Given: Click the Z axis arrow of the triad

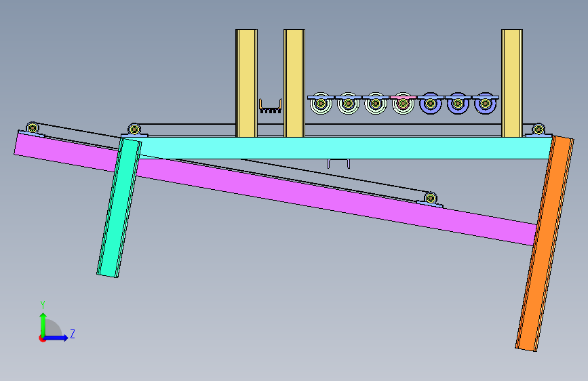Looking at the screenshot, I should coord(57,338).
